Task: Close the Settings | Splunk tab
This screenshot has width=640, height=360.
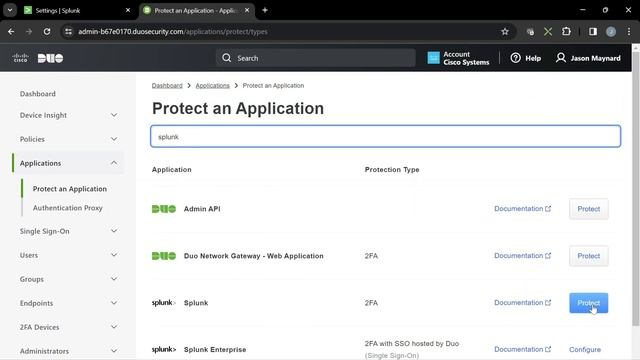Action: [128, 10]
